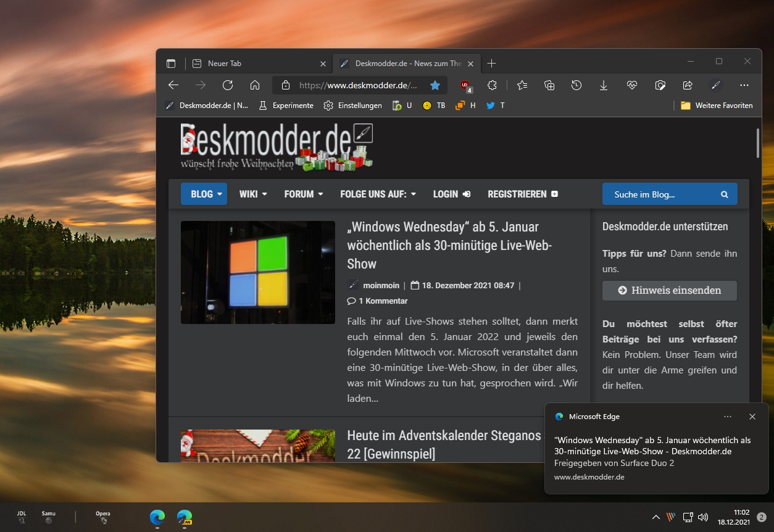
Task: Select the Deskmodder.de News tab
Action: coord(407,64)
